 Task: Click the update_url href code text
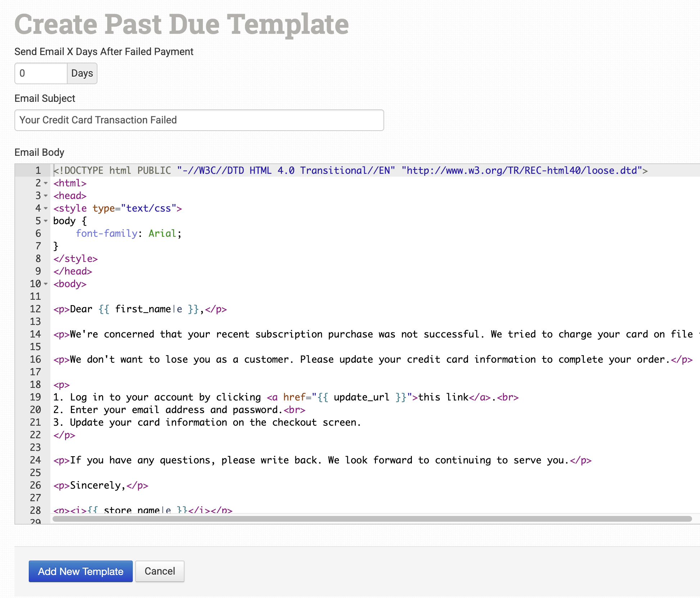[x=361, y=397]
